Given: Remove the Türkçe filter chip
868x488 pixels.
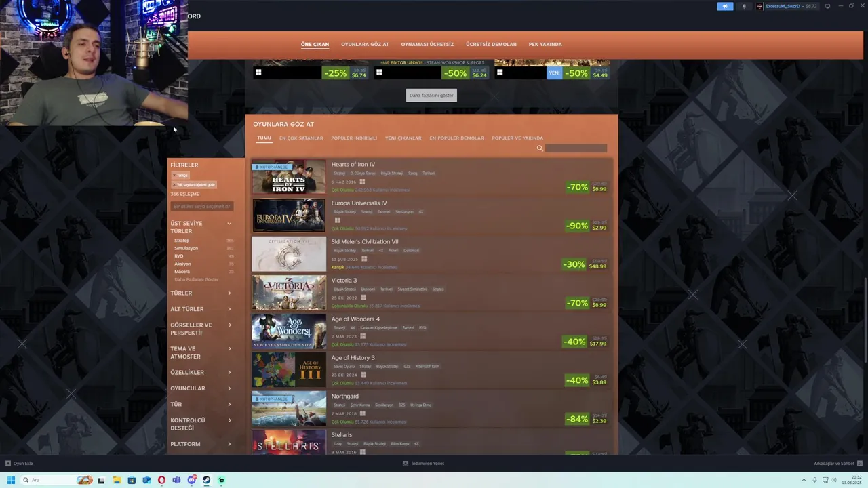Looking at the screenshot, I should 180,175.
